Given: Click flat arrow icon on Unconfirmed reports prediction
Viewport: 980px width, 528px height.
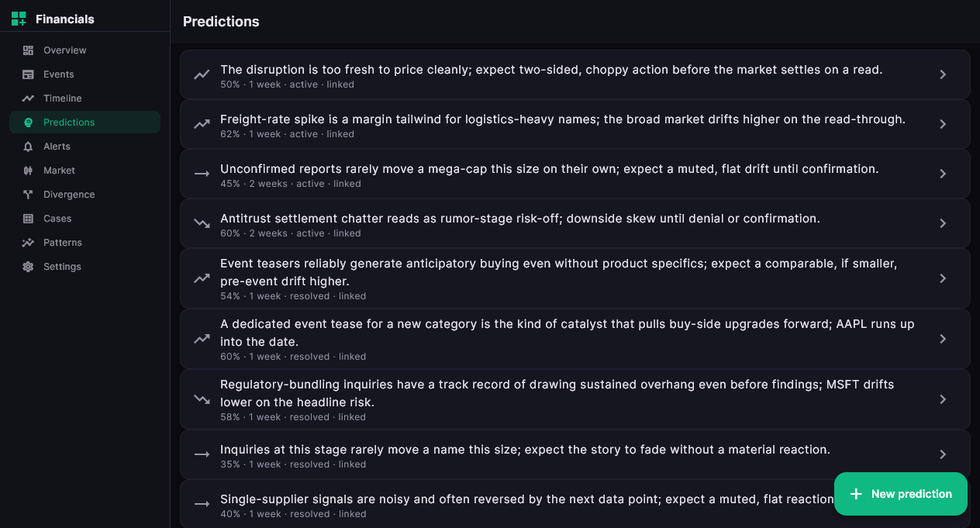Looking at the screenshot, I should point(202,174).
